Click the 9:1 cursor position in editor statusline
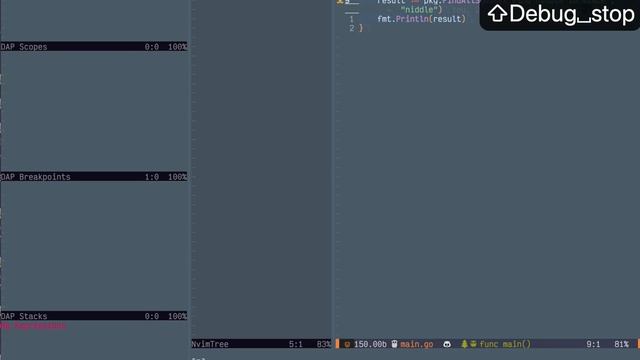This screenshot has width=640, height=360. [x=593, y=344]
